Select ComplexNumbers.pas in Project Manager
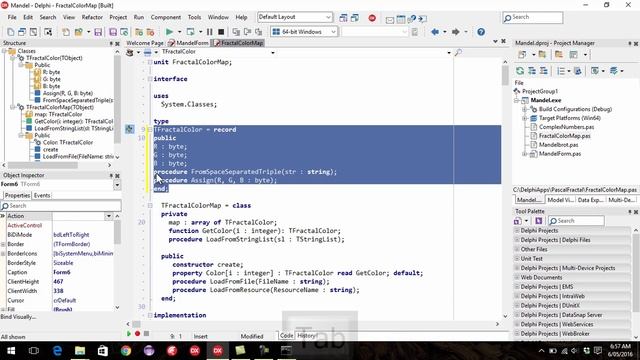Image resolution: width=640 pixels, height=360 pixels. [567, 127]
